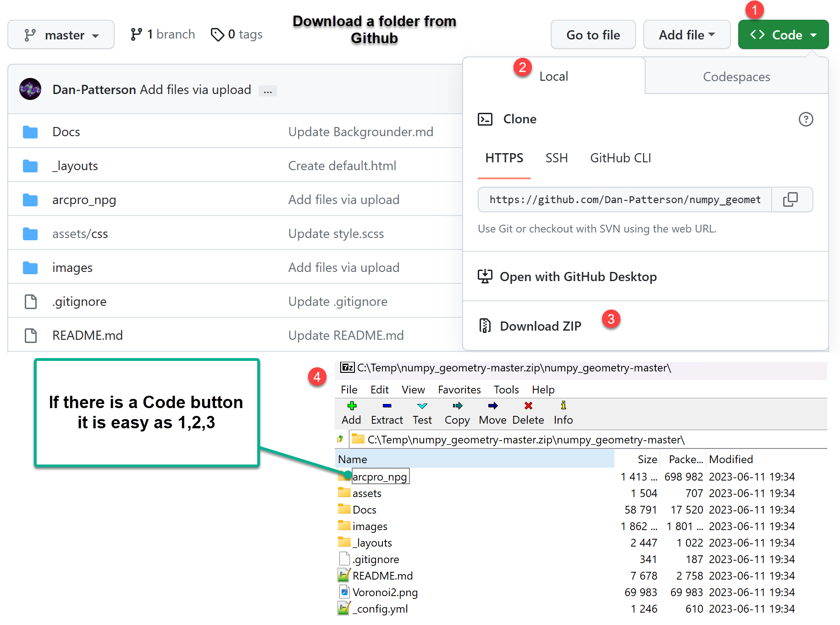Switch to the Codespaces tab
Viewport: 840px width, 625px height.
point(736,76)
